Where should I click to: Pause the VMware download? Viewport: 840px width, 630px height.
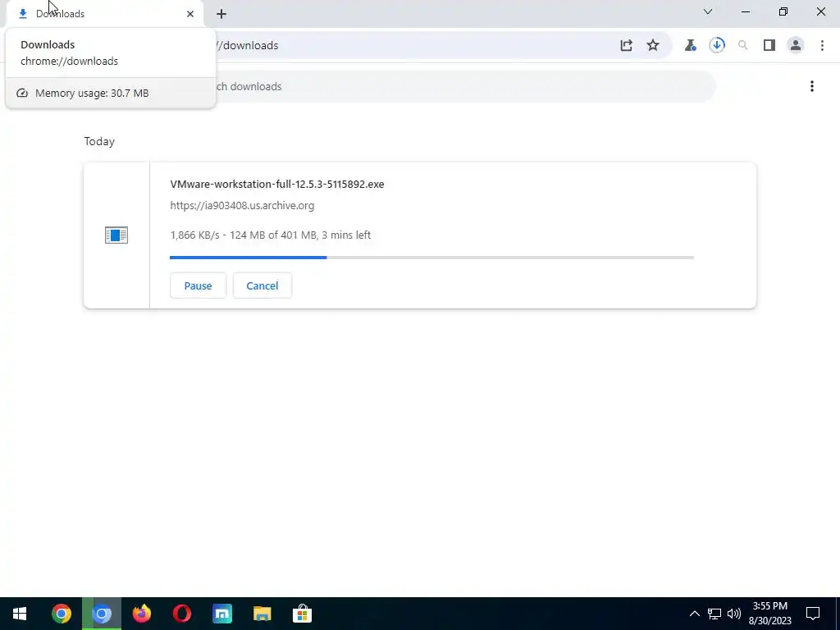click(198, 285)
